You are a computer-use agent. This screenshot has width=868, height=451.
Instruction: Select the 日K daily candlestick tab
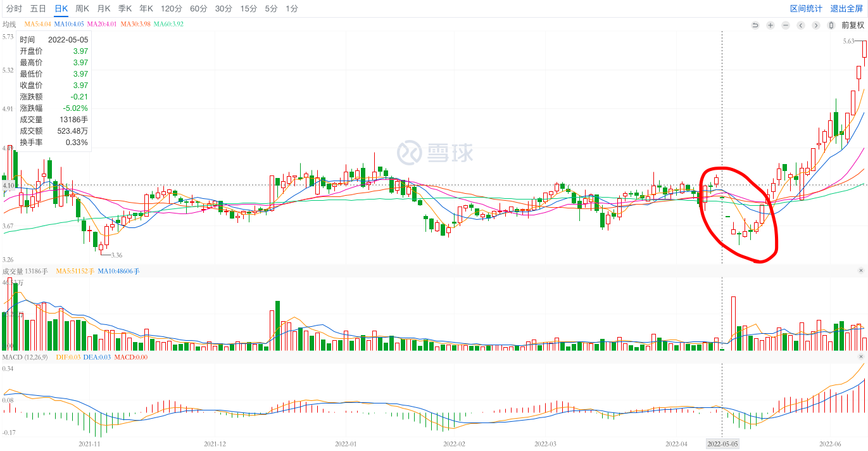(61, 8)
